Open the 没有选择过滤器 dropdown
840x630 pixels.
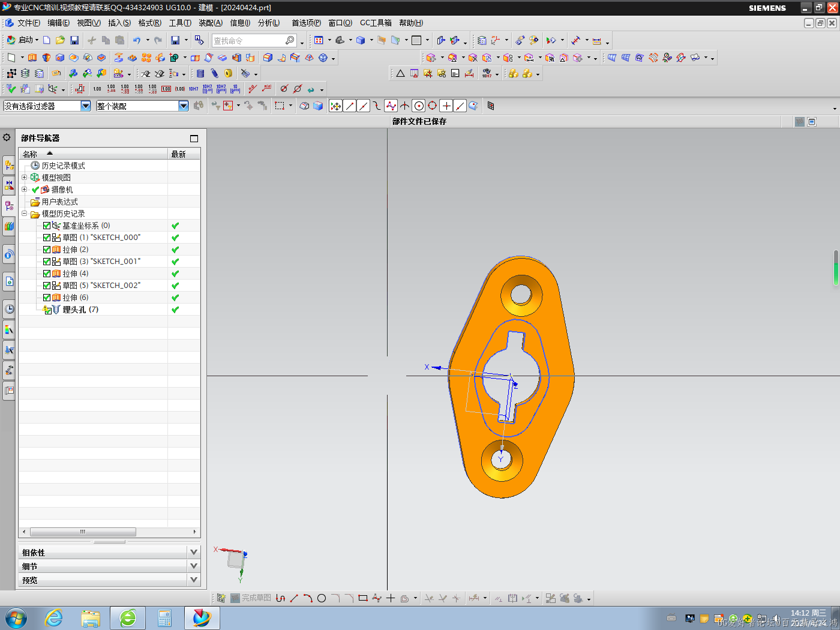click(86, 106)
